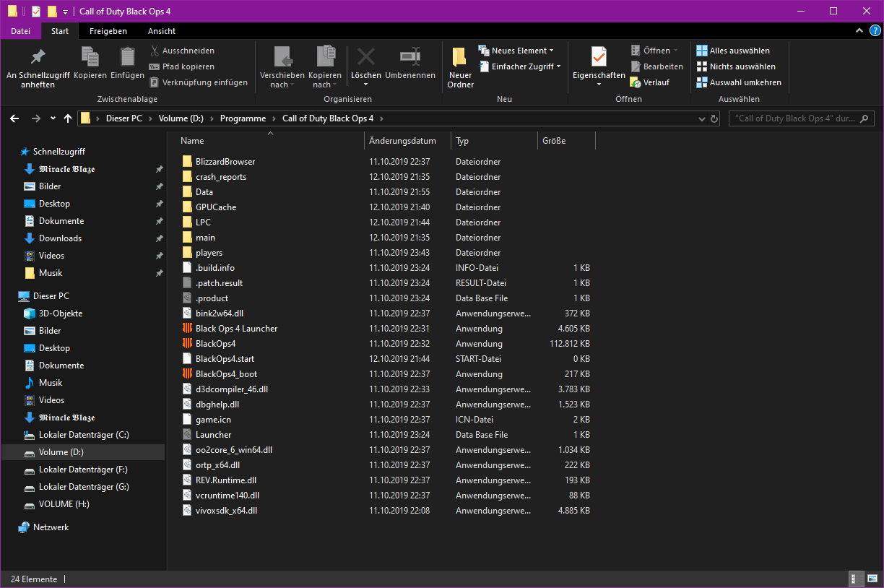Copy path with Pfad kopieren
This screenshot has height=588, width=884.
coord(182,66)
